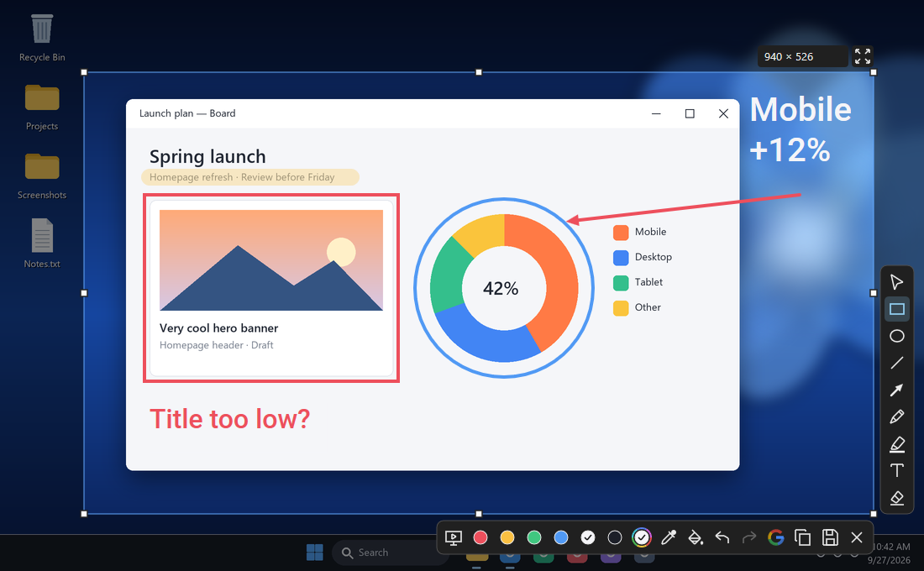
Task: Expand selection to full screen
Action: tap(863, 56)
